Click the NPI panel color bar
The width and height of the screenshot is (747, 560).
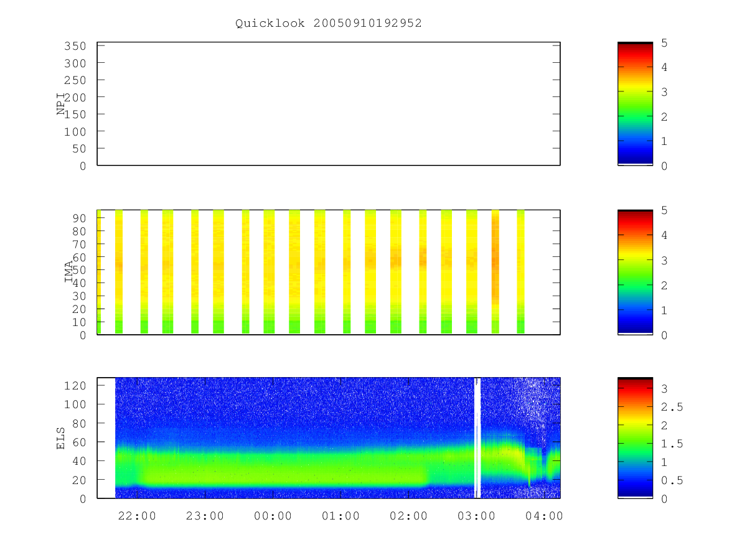tap(635, 104)
